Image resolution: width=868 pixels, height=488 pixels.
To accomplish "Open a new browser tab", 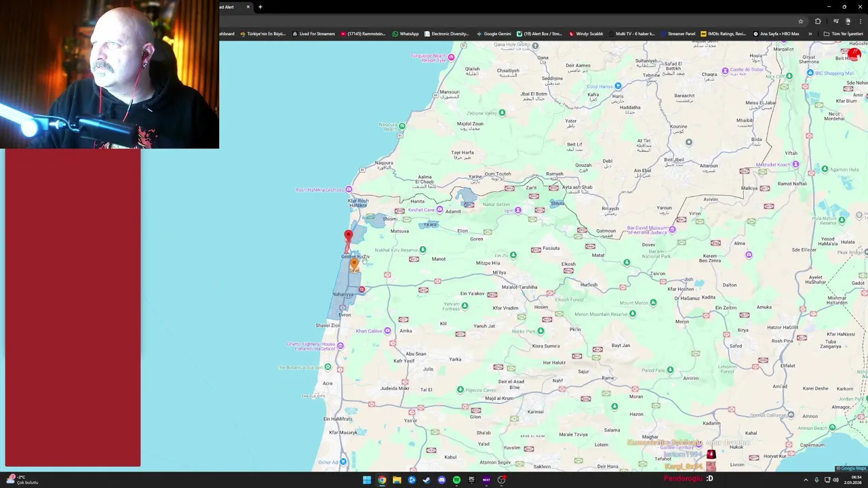I will click(260, 7).
